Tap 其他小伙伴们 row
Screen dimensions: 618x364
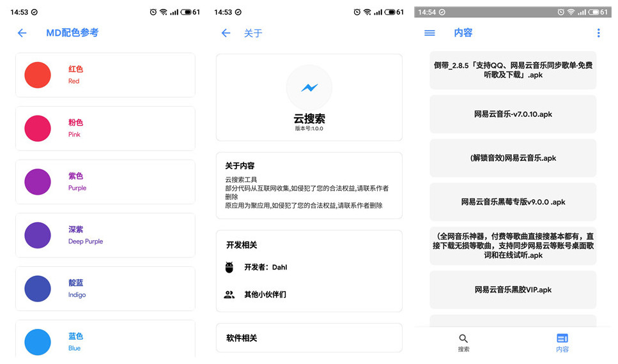pos(309,294)
